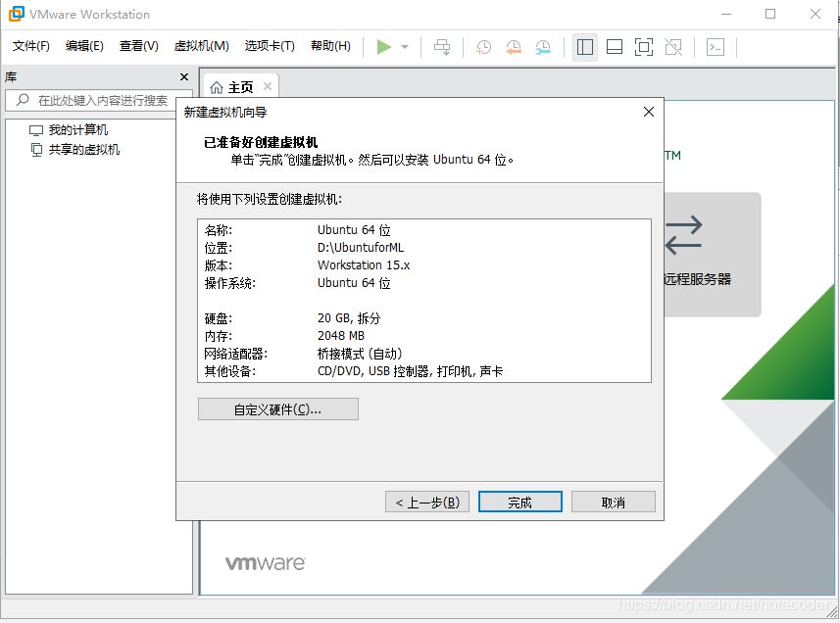Click the 远程服务器 label
The height and width of the screenshot is (623, 840).
click(x=697, y=279)
